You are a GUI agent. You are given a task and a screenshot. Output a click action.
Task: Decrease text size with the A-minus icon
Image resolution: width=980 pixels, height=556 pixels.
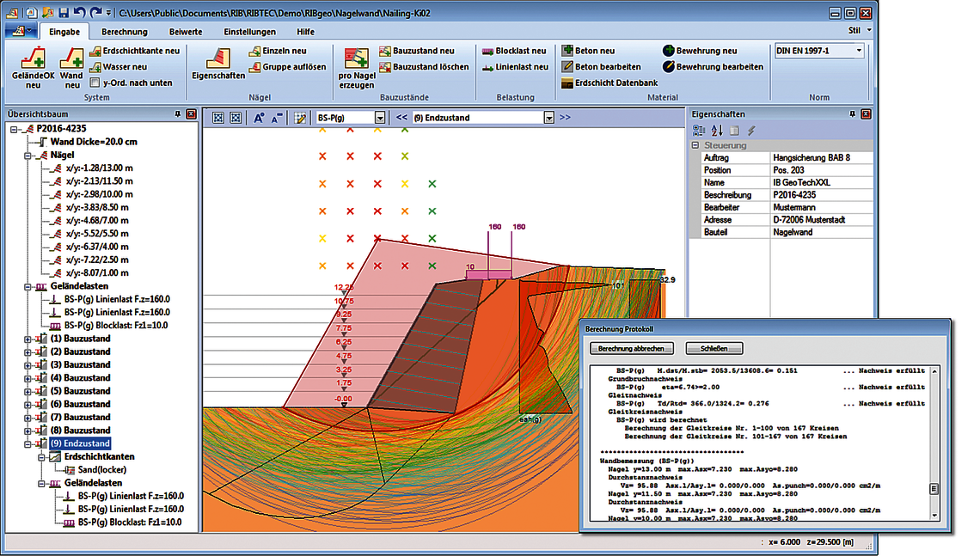coord(277,118)
